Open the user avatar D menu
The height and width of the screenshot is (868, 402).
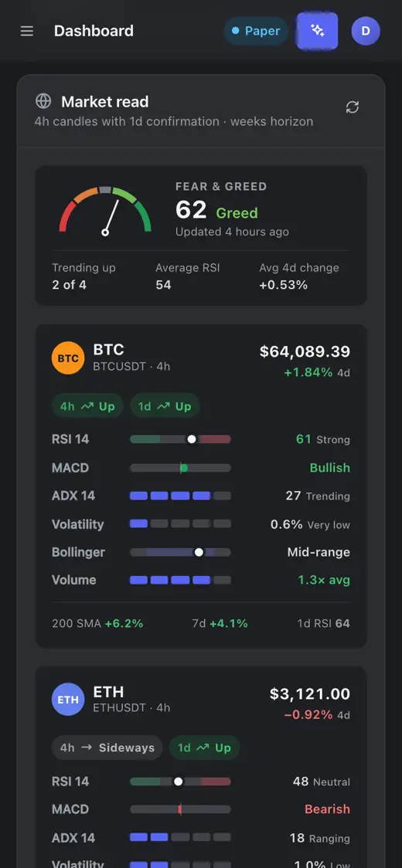point(366,31)
